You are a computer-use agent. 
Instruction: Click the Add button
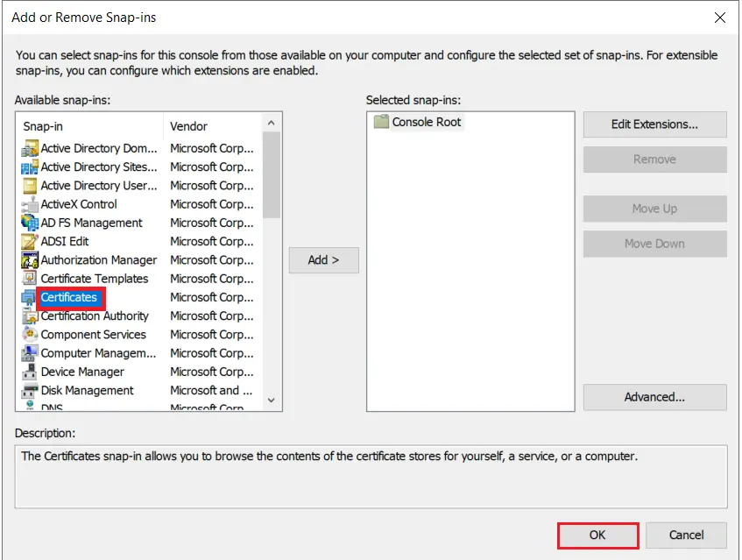click(x=323, y=259)
